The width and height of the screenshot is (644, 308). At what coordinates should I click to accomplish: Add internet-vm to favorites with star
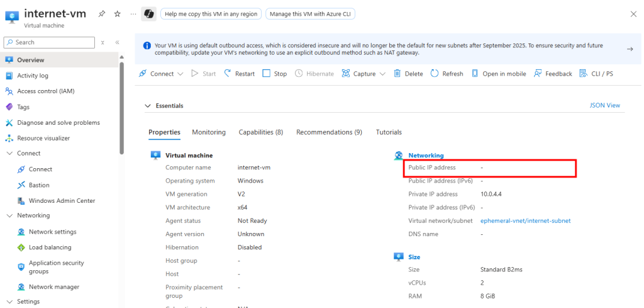(x=118, y=14)
